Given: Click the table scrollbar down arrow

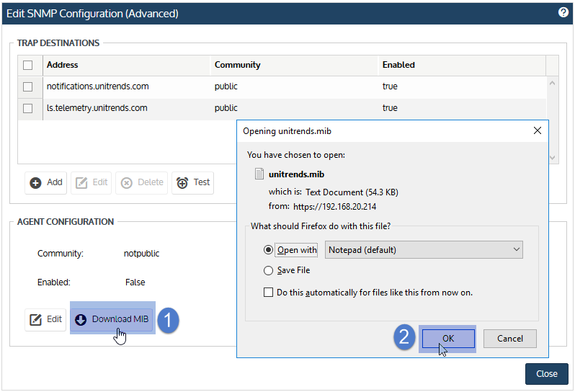Looking at the screenshot, I should [x=552, y=158].
